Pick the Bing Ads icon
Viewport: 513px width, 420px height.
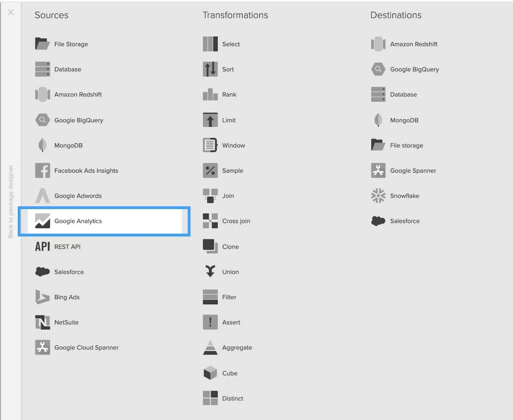pyautogui.click(x=42, y=297)
